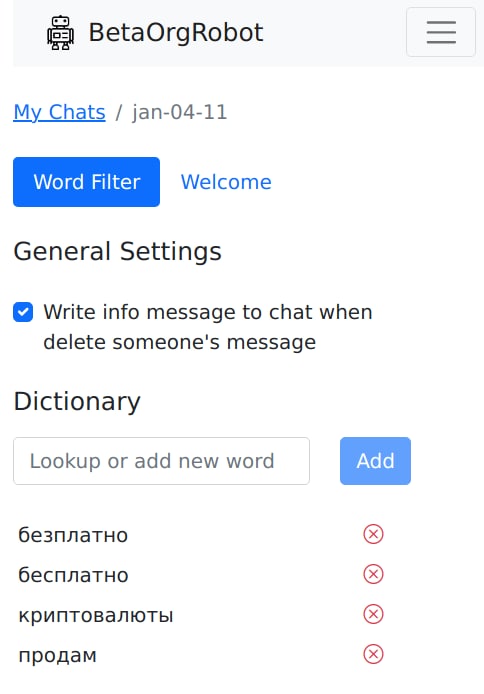The height and width of the screenshot is (694, 484).
Task: Switch to the Welcome tab
Action: 226,182
